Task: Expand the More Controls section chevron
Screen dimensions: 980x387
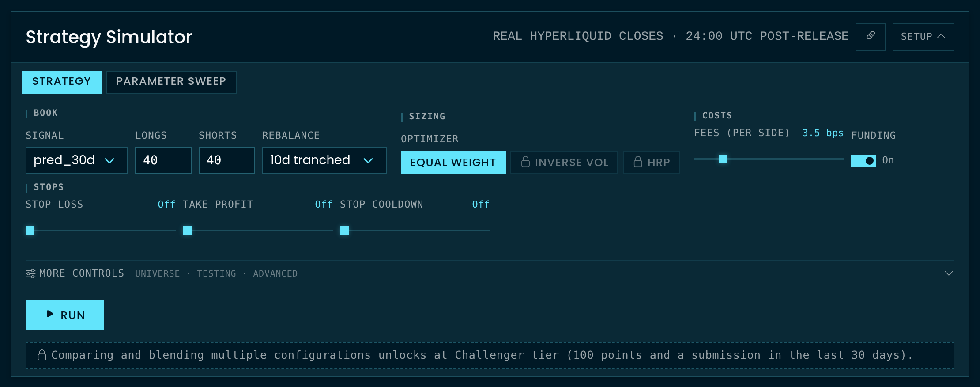Action: (949, 273)
